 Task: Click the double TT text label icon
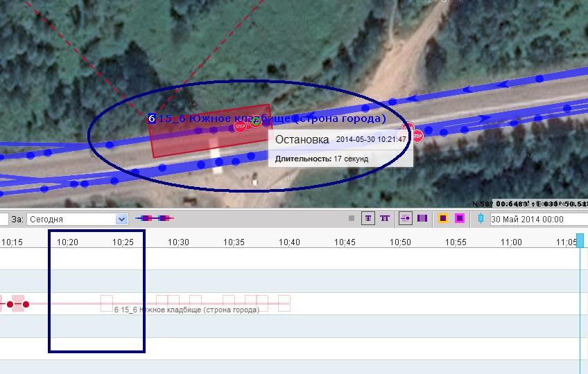[385, 219]
